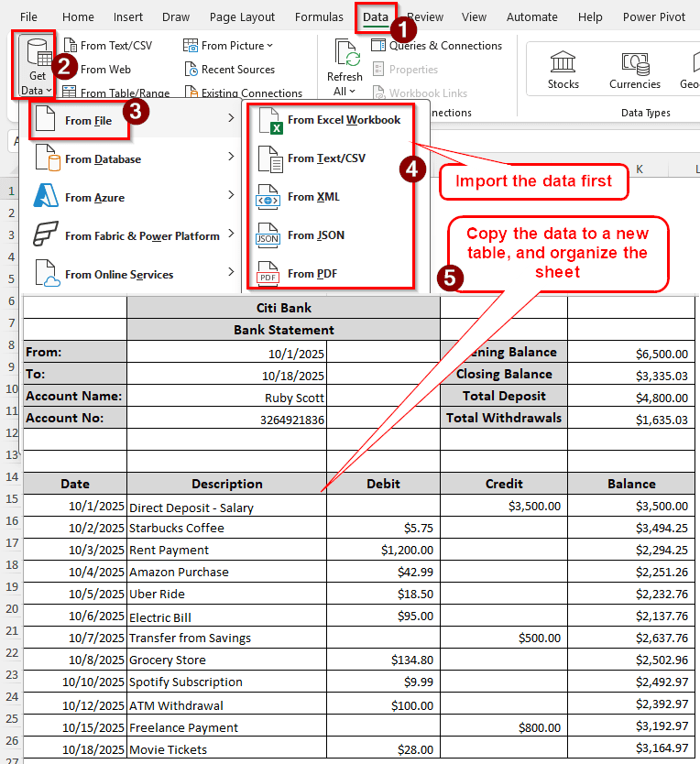Click the From JSON icon

(268, 235)
